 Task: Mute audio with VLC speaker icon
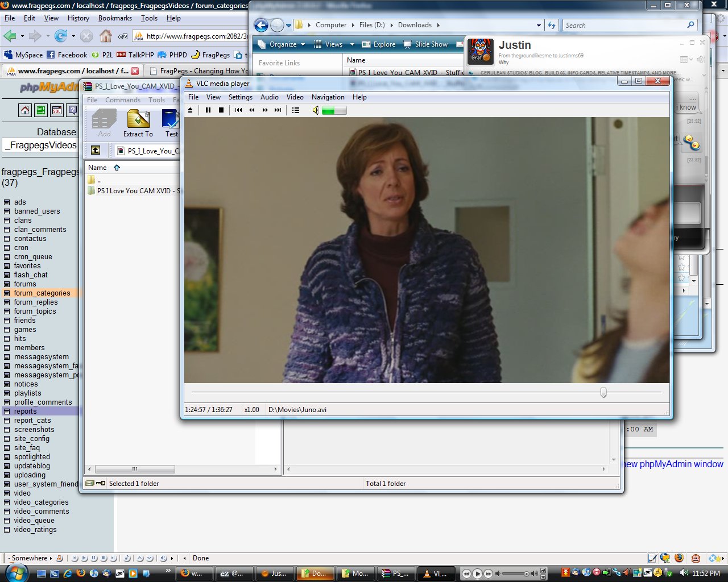click(316, 110)
